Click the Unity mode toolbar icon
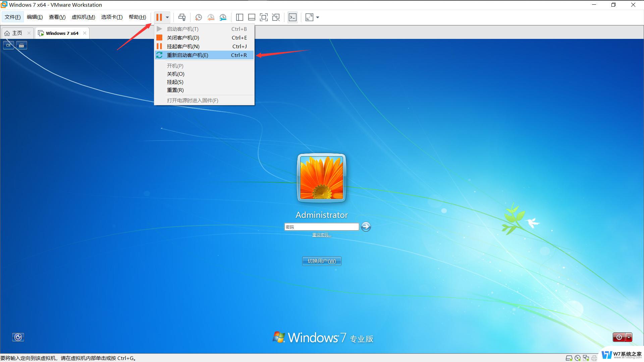Screen dimensions: 644x362 (276, 17)
